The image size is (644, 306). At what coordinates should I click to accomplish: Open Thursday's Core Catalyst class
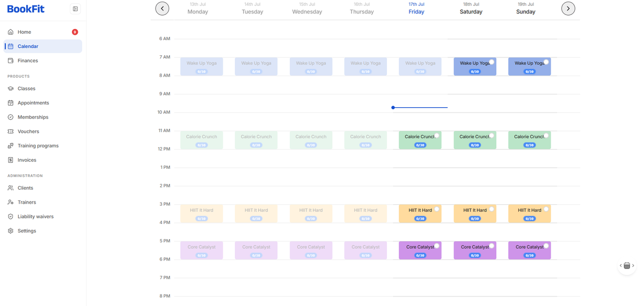click(365, 250)
